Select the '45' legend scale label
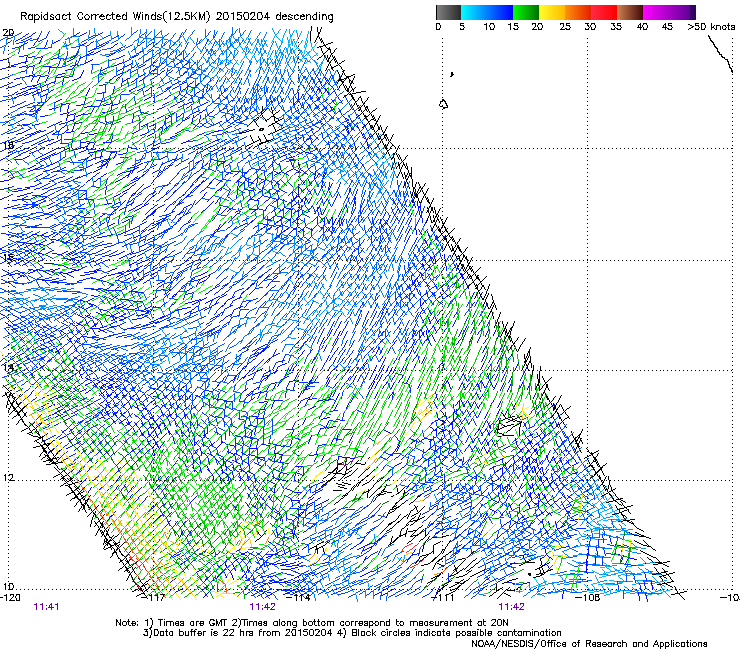Viewport: 740px width, 650px height. [x=667, y=27]
